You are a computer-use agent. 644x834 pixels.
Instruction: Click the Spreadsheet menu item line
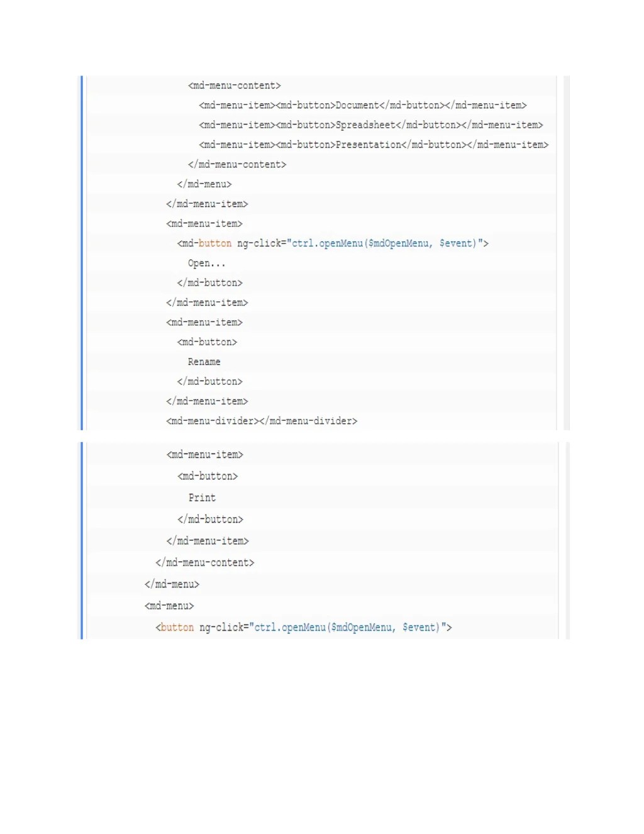pos(371,125)
